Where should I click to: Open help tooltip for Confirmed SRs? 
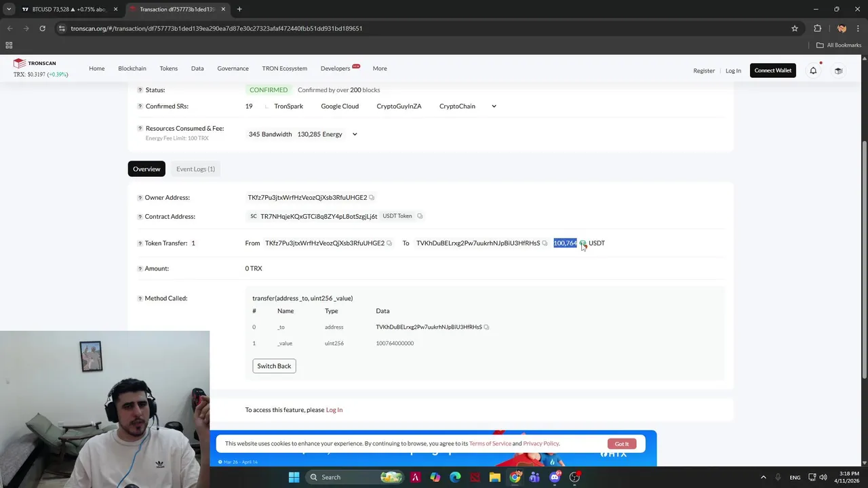tap(140, 106)
